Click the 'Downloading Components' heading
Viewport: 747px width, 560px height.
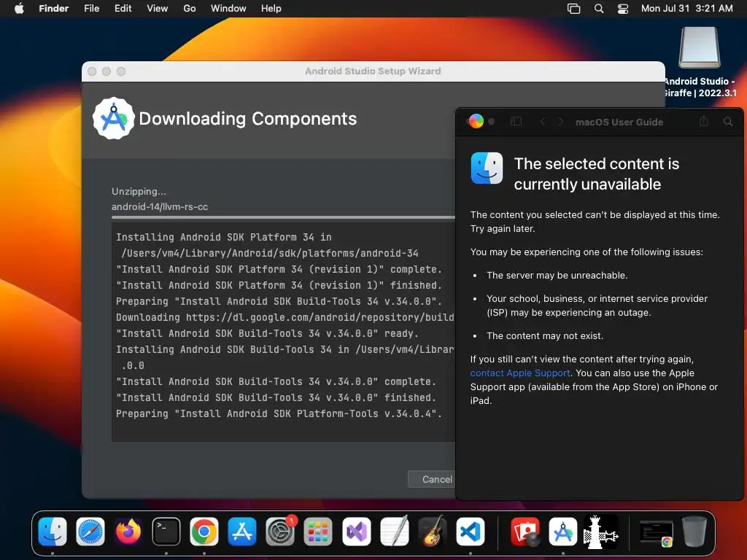(x=248, y=119)
